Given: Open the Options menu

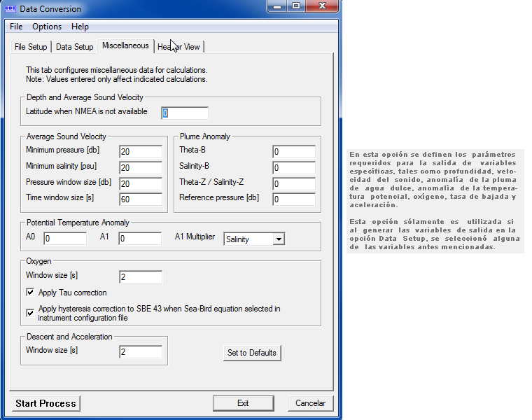Looking at the screenshot, I should tap(47, 27).
